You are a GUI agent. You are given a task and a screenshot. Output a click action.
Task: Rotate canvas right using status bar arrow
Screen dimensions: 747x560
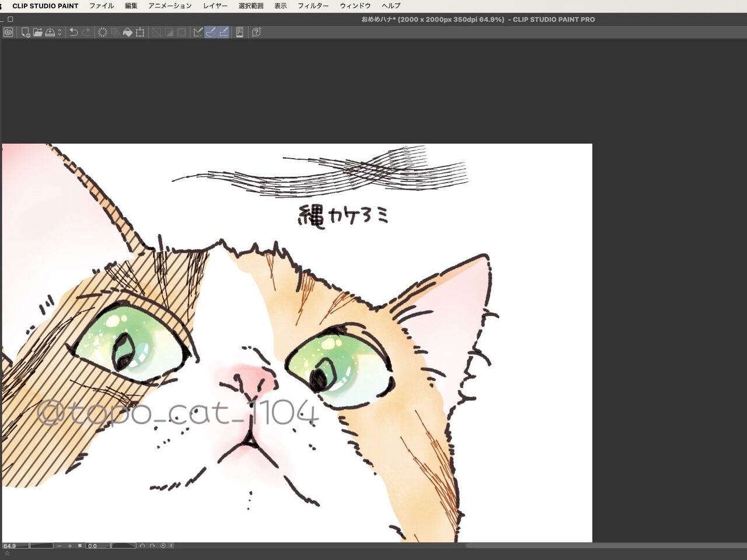[x=152, y=546]
